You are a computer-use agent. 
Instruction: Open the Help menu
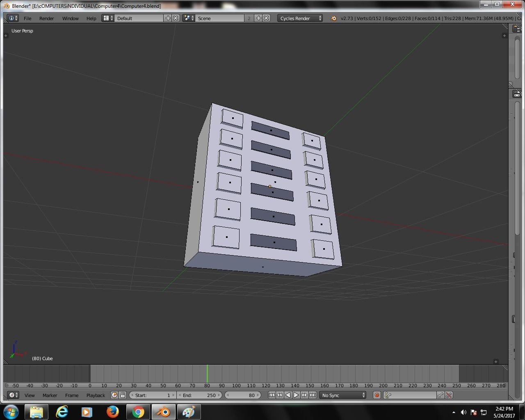coord(91,18)
